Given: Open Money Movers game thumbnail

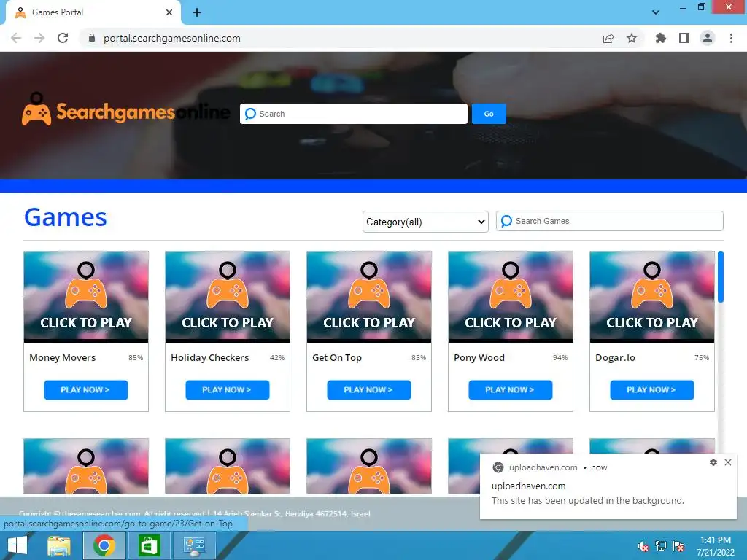Looking at the screenshot, I should (86, 296).
